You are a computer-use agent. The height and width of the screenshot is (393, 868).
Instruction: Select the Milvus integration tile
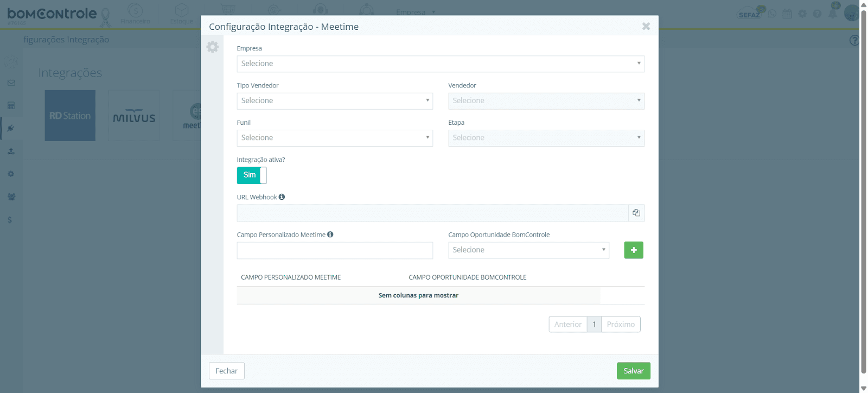134,116
